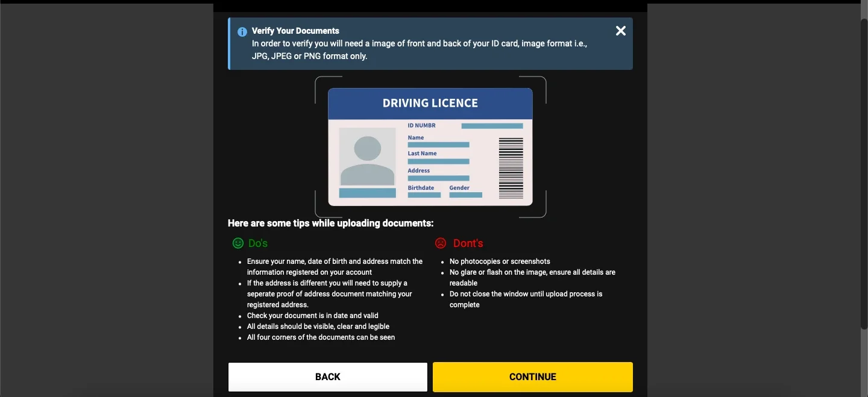Screen dimensions: 868x397
Task: Select the red frown Dont's icon
Action: point(441,243)
